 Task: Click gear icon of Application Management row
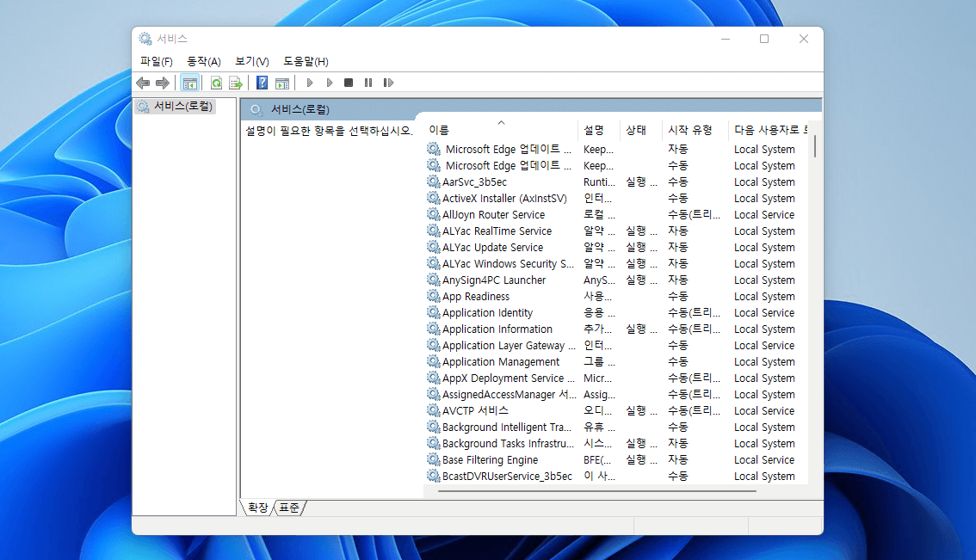coord(433,361)
